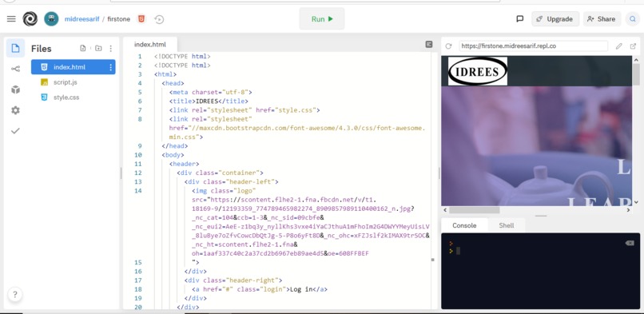Add a new file icon
Viewport: 644px width, 314px height.
point(83,49)
